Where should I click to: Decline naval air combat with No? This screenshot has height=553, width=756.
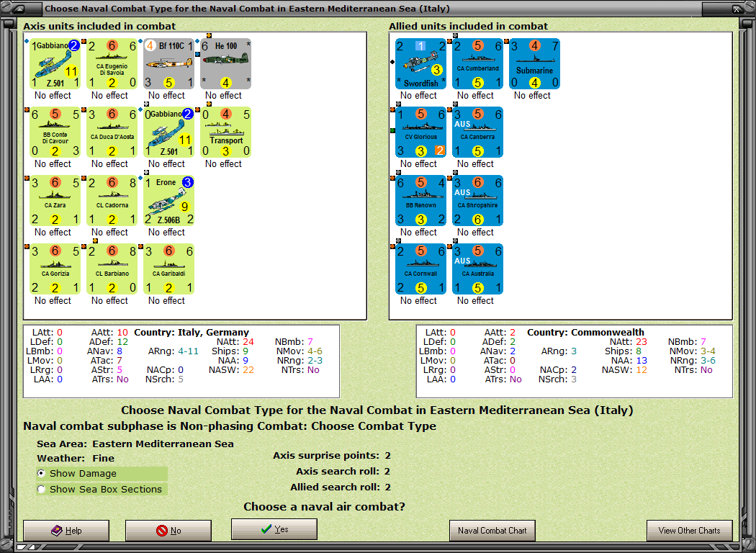click(x=168, y=531)
